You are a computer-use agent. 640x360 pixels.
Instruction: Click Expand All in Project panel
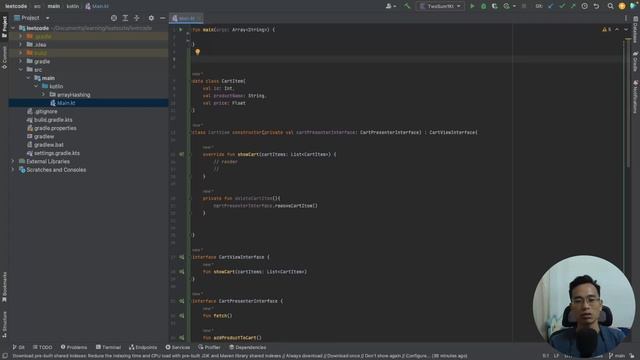pyautogui.click(x=125, y=18)
